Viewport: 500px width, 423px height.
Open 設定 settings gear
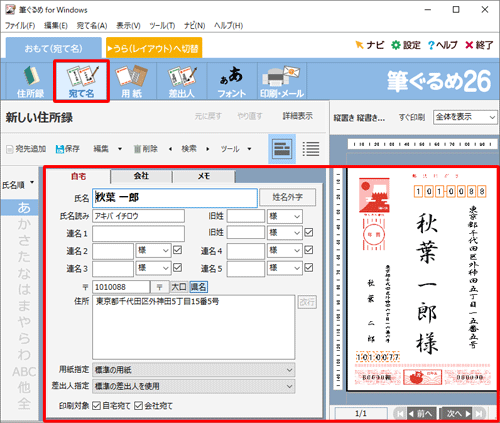[x=406, y=45]
